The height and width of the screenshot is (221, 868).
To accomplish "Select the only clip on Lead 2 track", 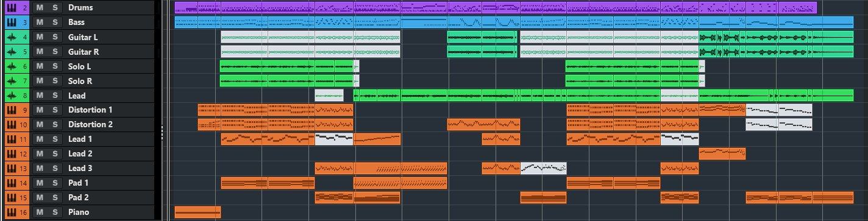I will pyautogui.click(x=722, y=153).
